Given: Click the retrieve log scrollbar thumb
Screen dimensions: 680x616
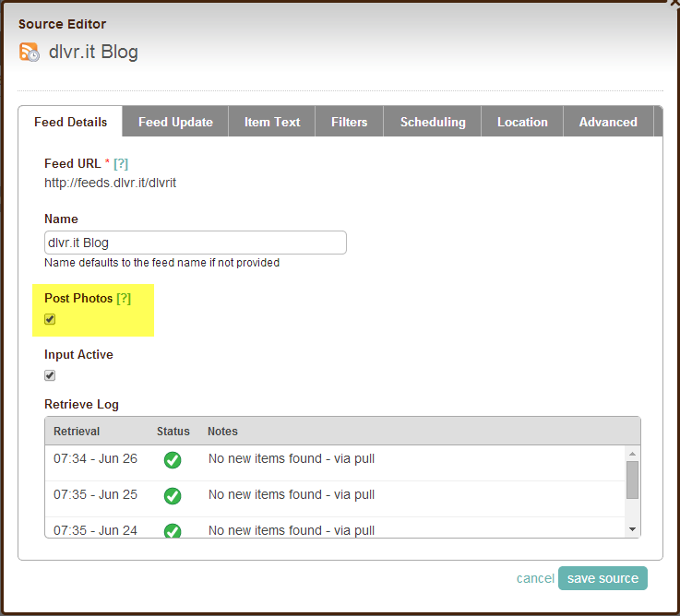Looking at the screenshot, I should (x=632, y=480).
